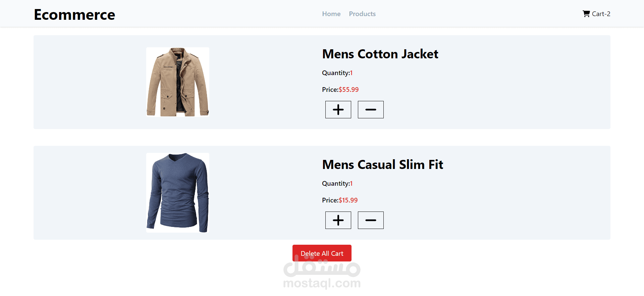Click the Price label under Mens Cotton Jacket
Screen dimensions: 644x296
point(330,90)
